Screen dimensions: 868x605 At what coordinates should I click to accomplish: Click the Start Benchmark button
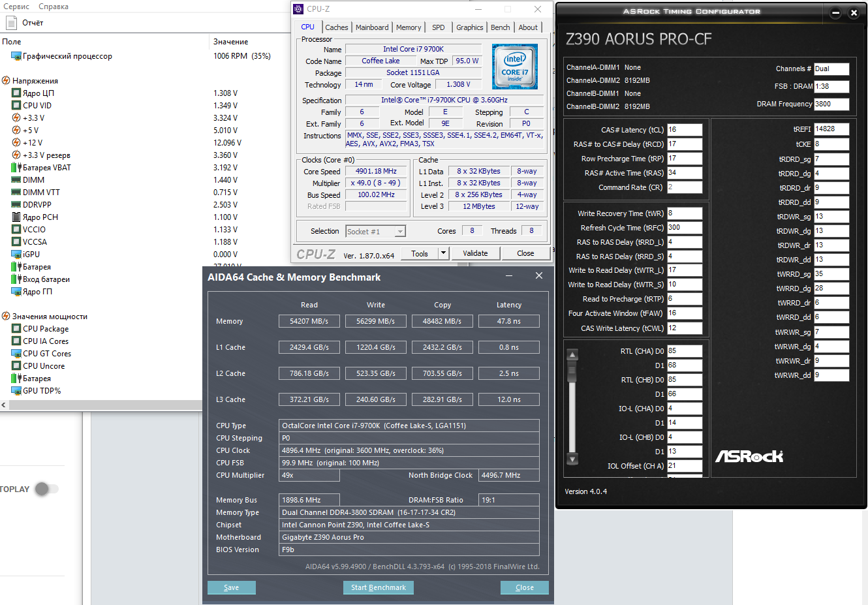379,587
